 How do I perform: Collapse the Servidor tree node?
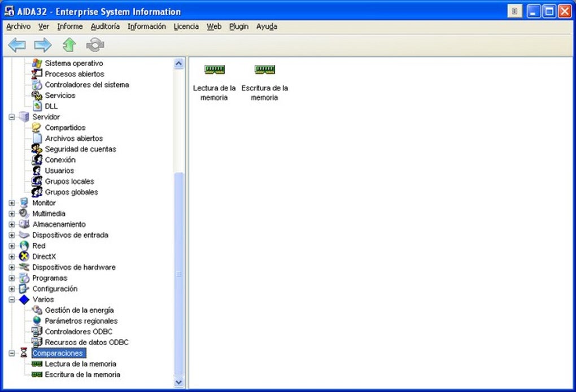tap(12, 117)
